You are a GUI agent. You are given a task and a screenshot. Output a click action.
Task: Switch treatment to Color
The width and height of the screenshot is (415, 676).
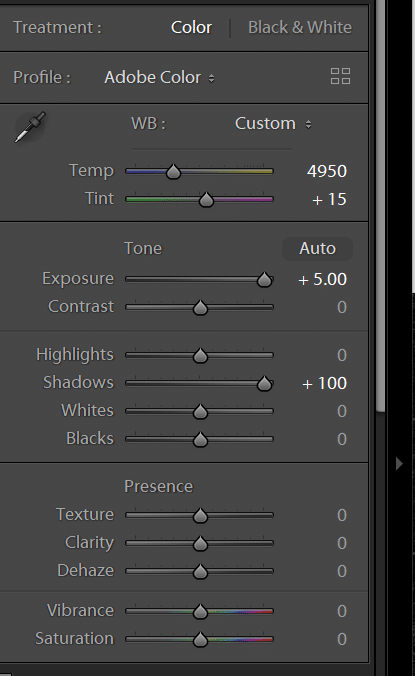(191, 28)
